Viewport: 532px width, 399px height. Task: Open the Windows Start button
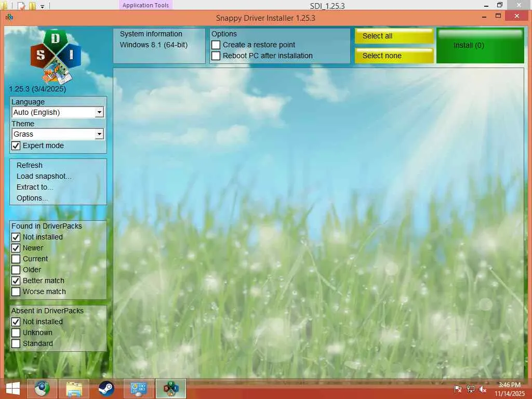(x=13, y=389)
